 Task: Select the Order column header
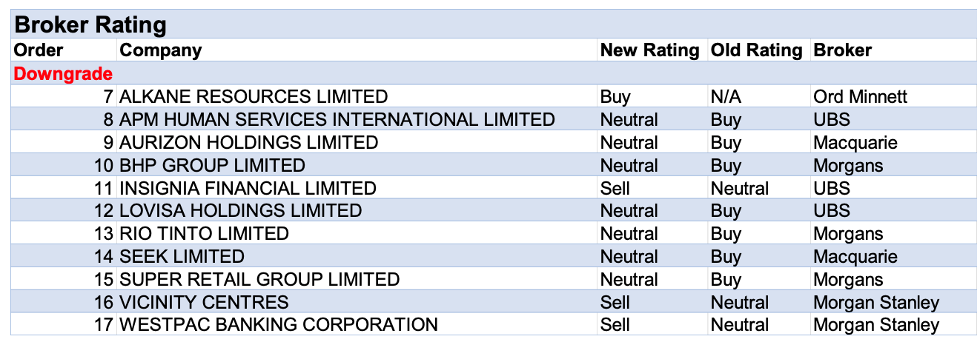[x=39, y=50]
